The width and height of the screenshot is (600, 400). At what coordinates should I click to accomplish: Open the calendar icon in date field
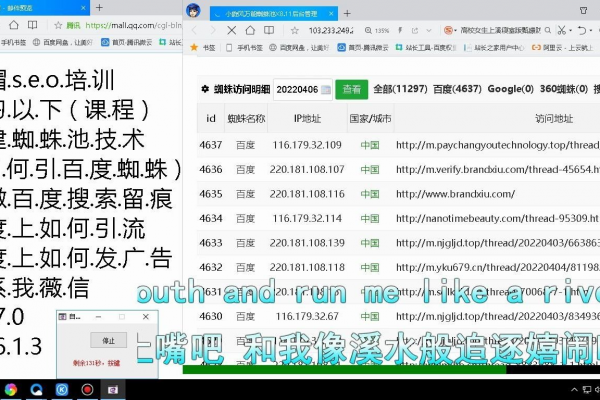(x=325, y=89)
